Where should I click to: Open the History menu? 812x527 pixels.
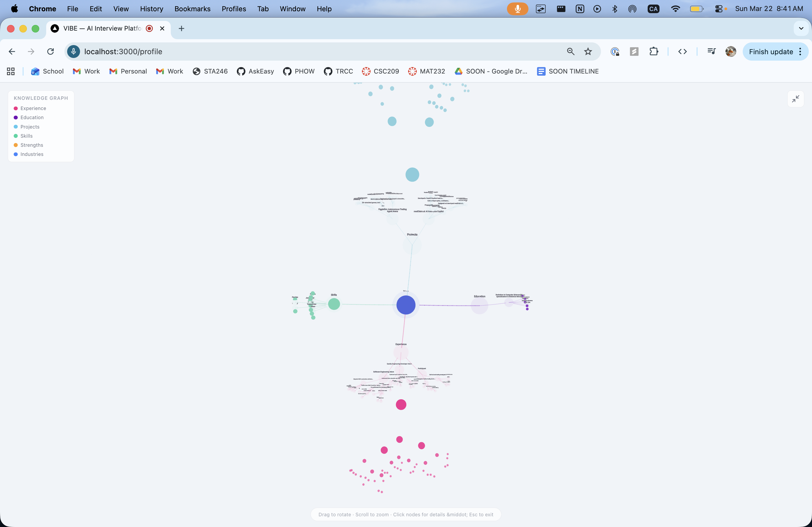pyautogui.click(x=151, y=9)
